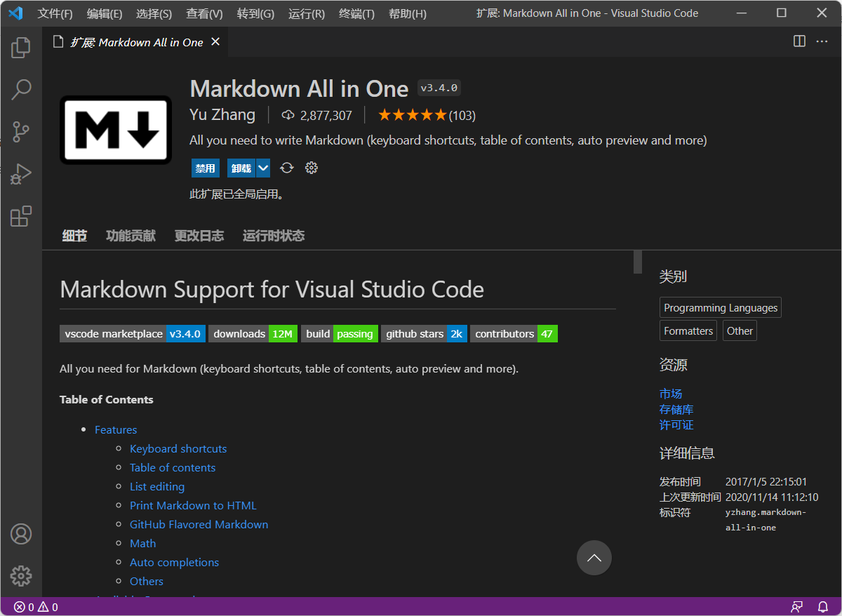
Task: Click the split editor icon
Action: (798, 41)
